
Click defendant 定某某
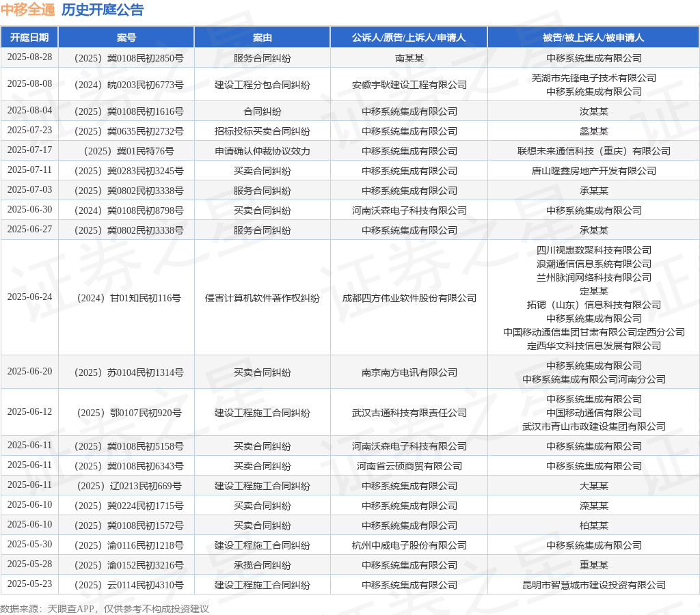(594, 291)
